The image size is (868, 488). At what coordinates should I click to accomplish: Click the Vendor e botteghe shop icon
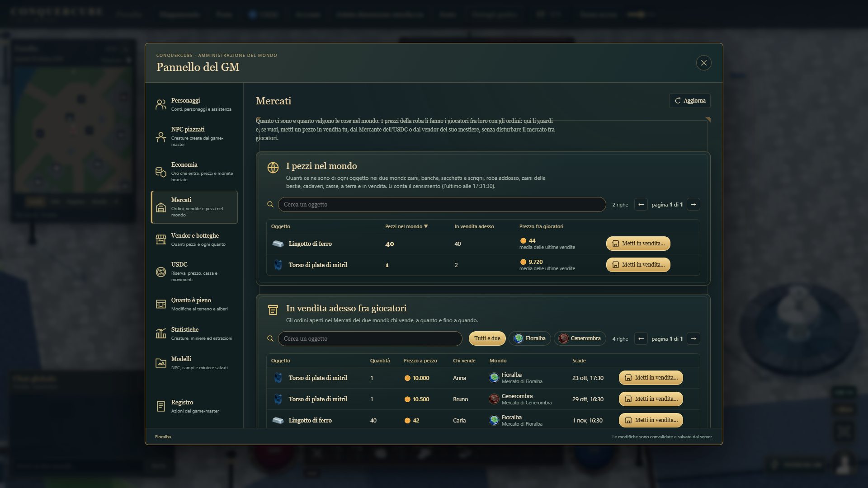(160, 239)
